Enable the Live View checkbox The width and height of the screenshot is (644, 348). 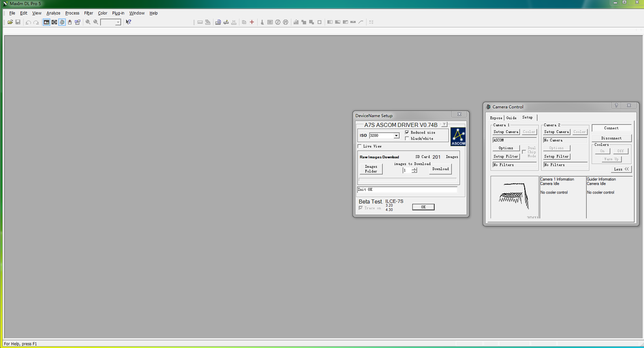pos(359,146)
